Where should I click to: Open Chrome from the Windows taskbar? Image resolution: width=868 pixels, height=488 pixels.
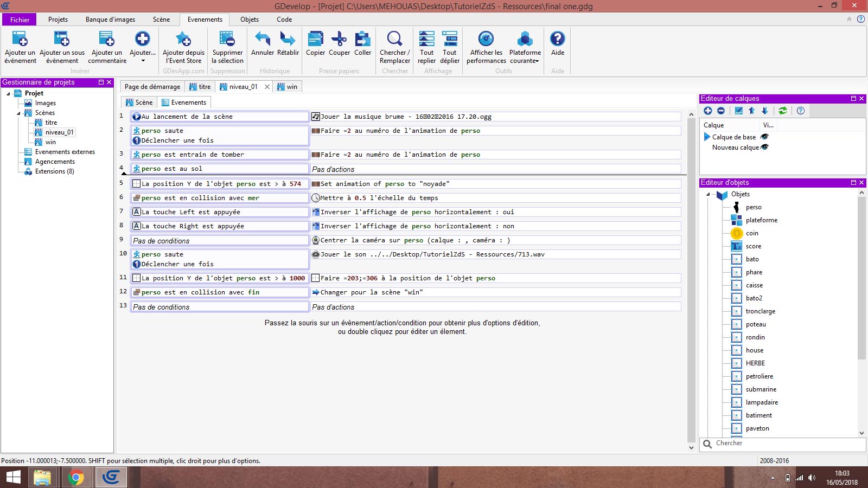tap(76, 478)
